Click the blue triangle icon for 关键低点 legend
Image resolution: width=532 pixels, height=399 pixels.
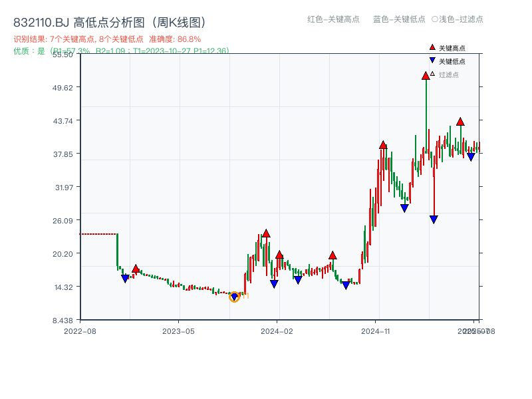coord(431,59)
